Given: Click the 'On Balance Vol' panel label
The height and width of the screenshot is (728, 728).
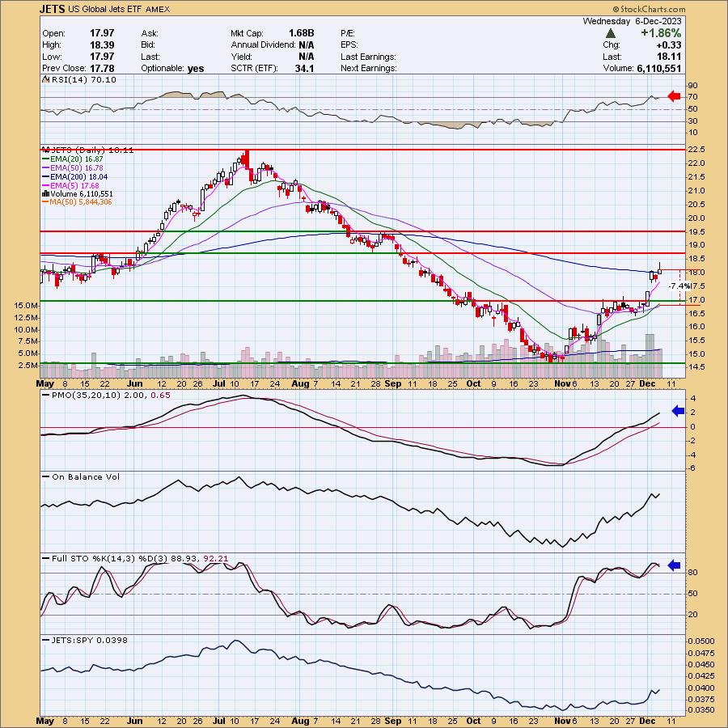Looking at the screenshot, I should [86, 476].
